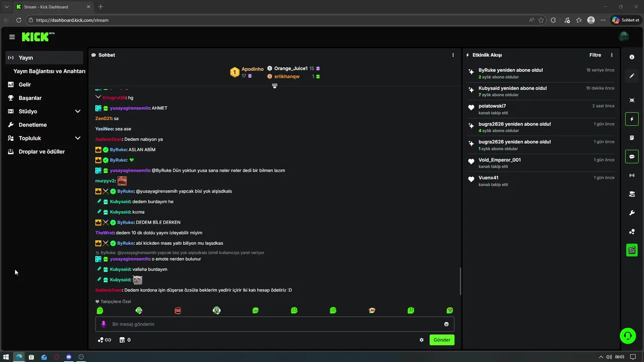Click erlikhanqw in the leaderboard
Image resolution: width=644 pixels, height=362 pixels.
(287, 76)
